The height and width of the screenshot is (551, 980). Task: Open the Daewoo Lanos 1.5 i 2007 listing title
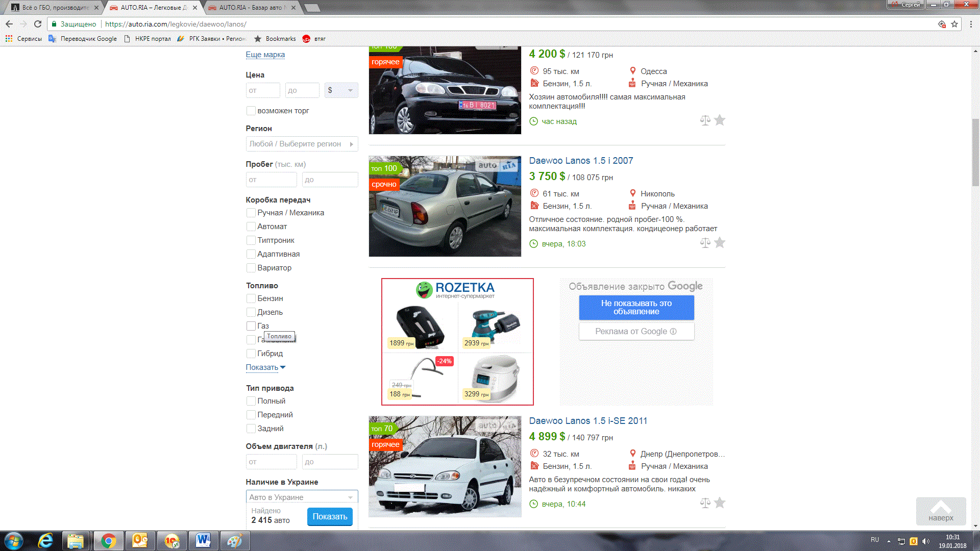pos(581,161)
